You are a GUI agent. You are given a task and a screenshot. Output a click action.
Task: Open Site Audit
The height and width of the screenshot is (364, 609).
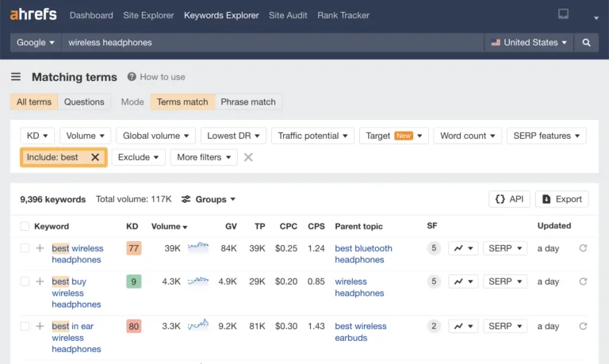click(288, 15)
